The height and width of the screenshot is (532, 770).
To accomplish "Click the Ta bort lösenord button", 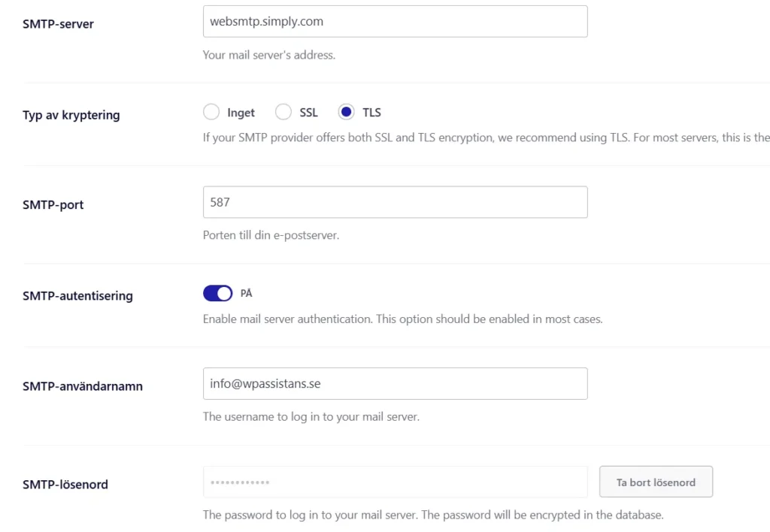I will coord(656,482).
